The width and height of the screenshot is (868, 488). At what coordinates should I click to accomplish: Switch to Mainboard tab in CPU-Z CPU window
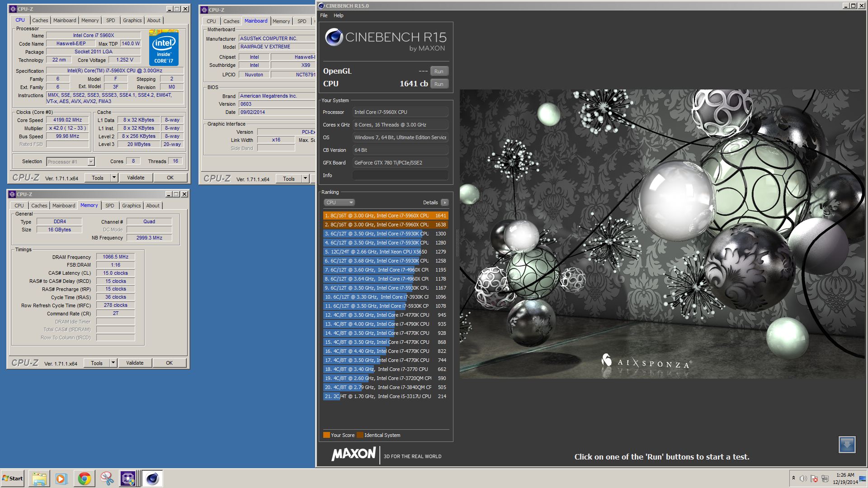pyautogui.click(x=65, y=20)
